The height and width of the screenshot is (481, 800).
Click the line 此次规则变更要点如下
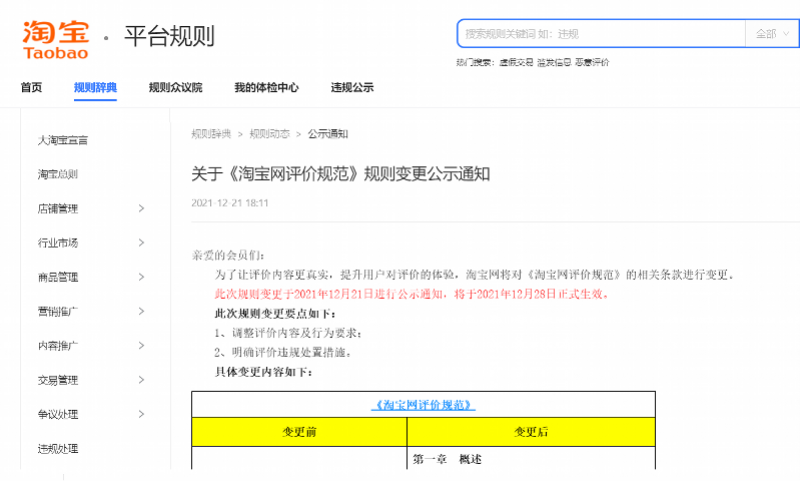pyautogui.click(x=276, y=313)
